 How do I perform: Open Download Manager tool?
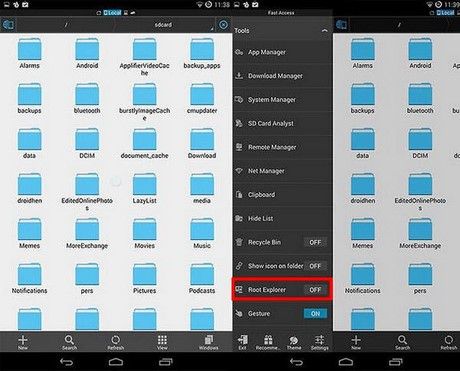(x=283, y=76)
